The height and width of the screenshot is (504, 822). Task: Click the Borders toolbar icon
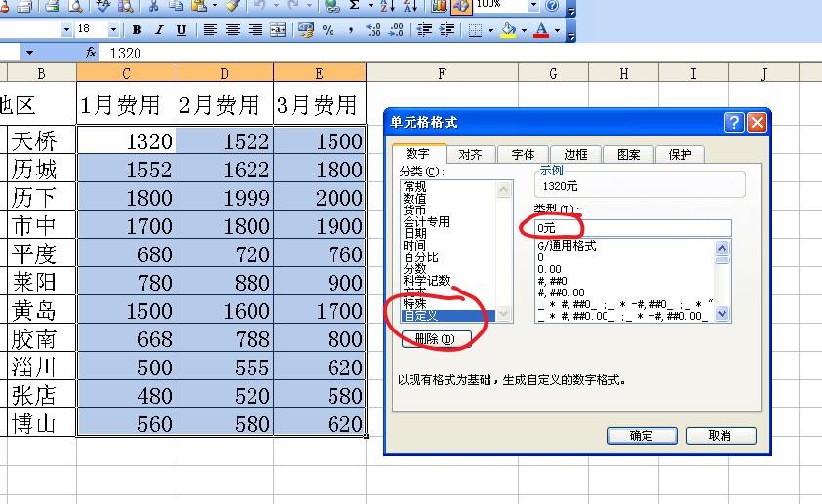point(475,30)
